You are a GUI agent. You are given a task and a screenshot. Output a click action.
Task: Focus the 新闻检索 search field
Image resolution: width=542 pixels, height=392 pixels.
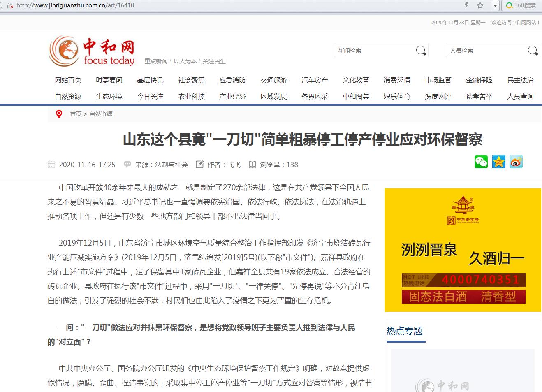tap(374, 51)
